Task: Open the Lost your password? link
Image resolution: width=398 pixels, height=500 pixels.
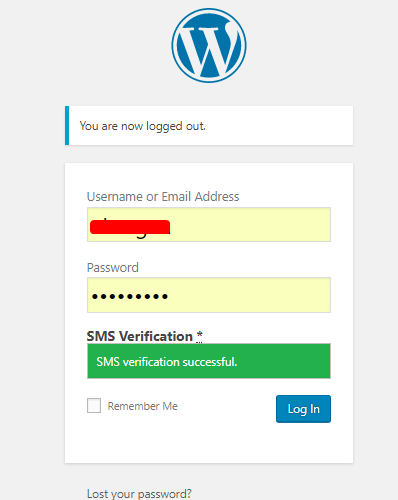Action: 139,493
